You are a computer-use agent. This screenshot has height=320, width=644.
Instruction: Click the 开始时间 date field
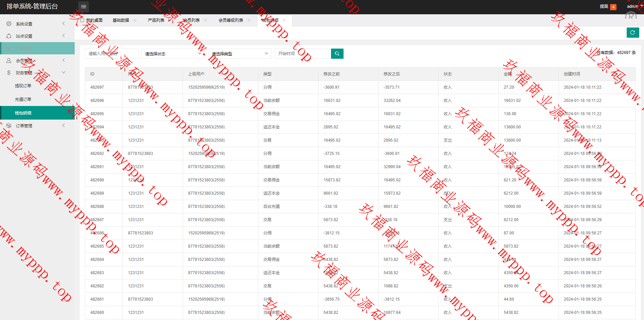[x=301, y=54]
